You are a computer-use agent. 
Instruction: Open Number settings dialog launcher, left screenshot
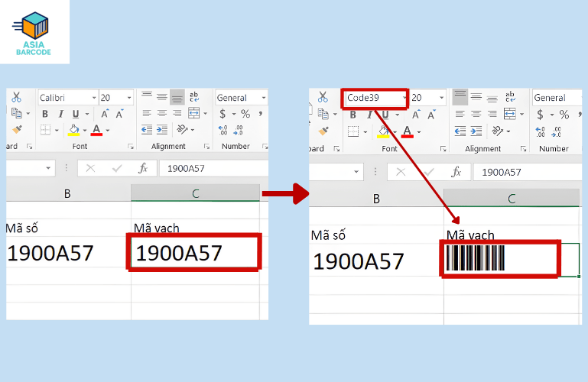[x=265, y=147]
